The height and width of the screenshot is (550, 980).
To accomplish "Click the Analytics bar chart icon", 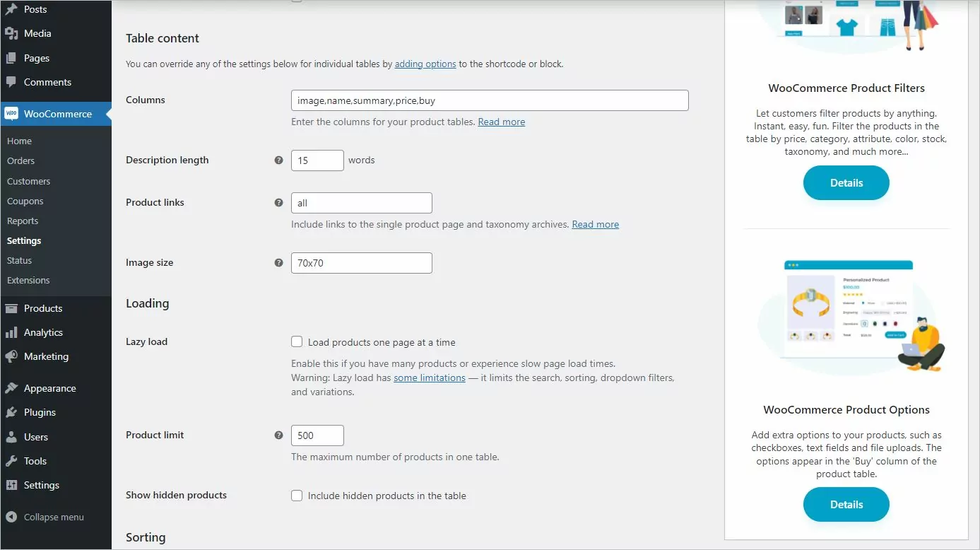I will (11, 332).
